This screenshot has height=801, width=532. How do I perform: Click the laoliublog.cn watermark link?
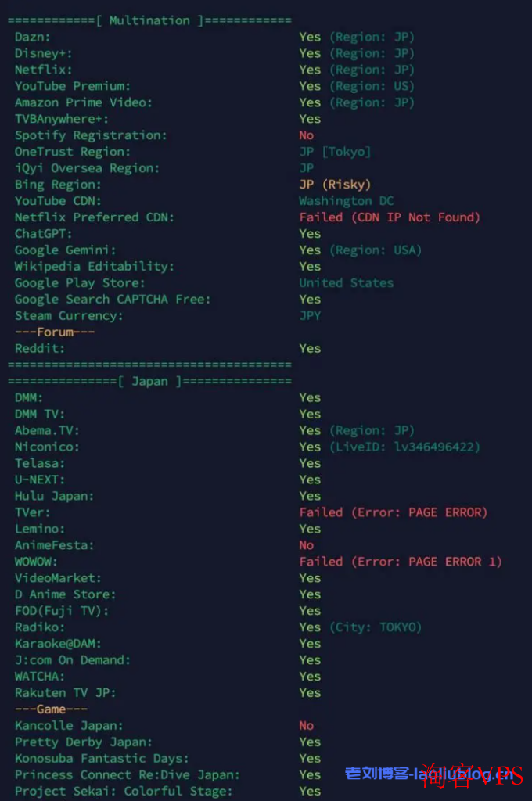(429, 774)
